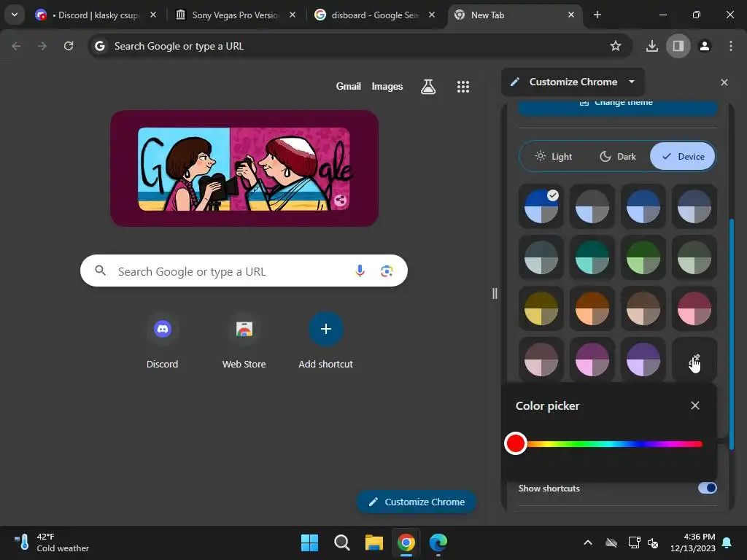Open the weather widget showing 42°F
747x560 pixels.
(x=52, y=542)
